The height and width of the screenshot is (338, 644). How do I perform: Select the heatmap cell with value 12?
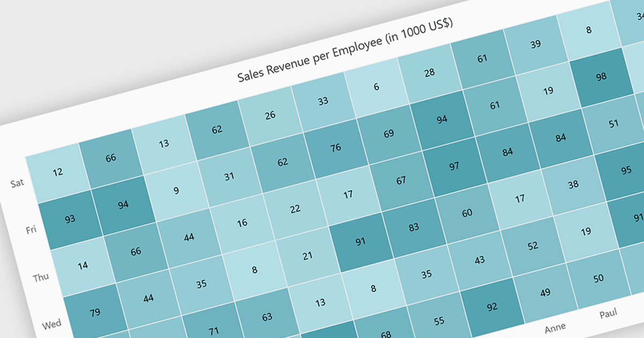58,172
